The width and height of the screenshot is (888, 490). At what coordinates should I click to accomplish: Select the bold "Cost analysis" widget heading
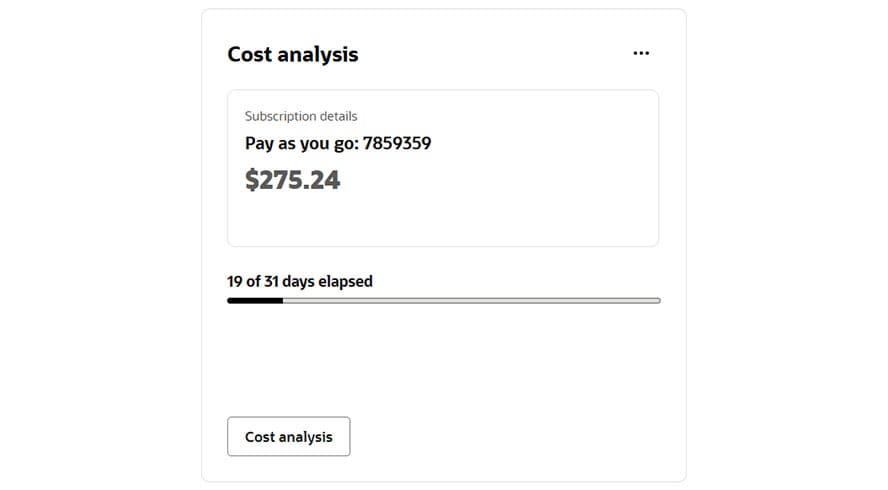point(292,54)
